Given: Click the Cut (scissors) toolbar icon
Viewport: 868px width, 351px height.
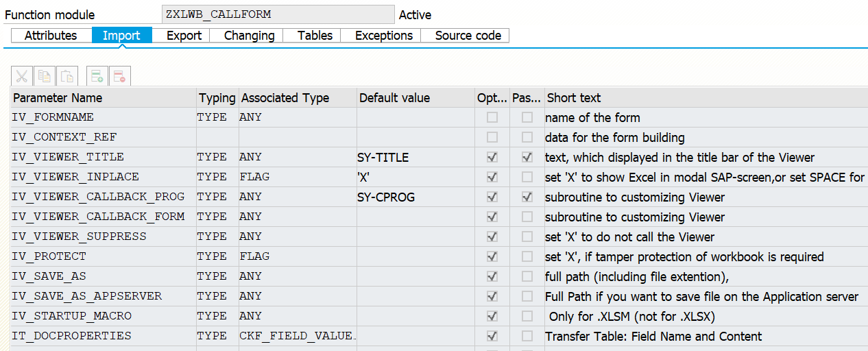Looking at the screenshot, I should (x=23, y=76).
